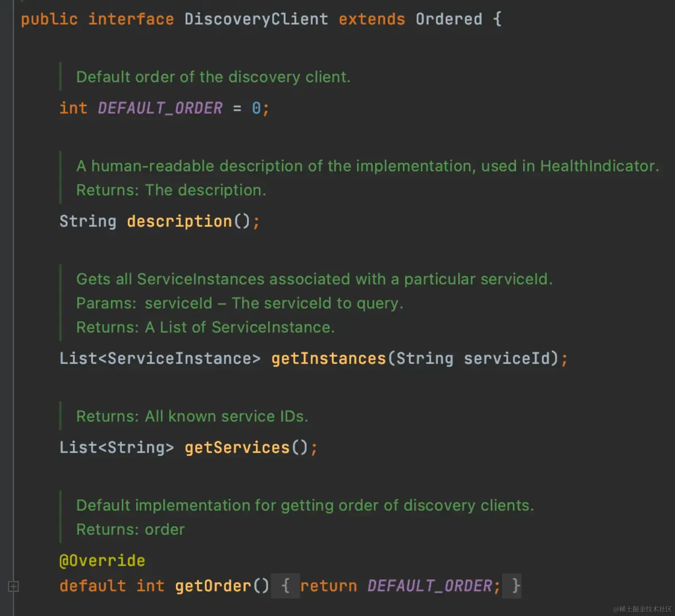Click the getInstances method name

click(x=329, y=359)
